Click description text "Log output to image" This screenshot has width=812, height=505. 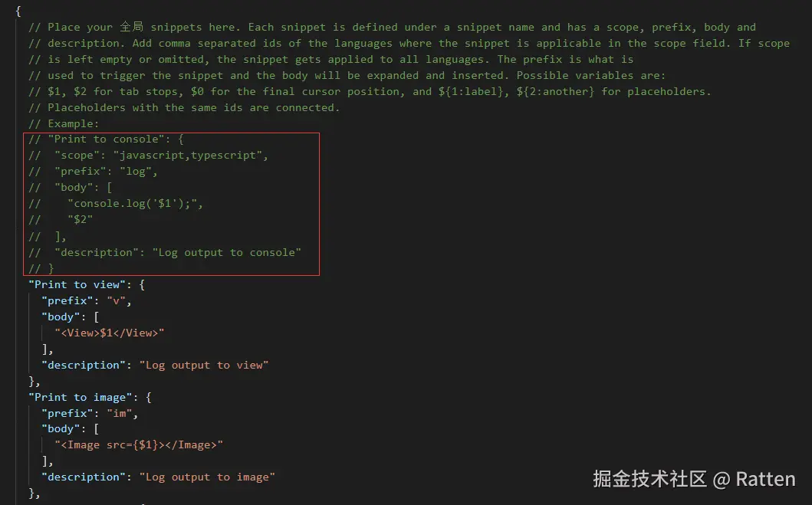click(206, 477)
